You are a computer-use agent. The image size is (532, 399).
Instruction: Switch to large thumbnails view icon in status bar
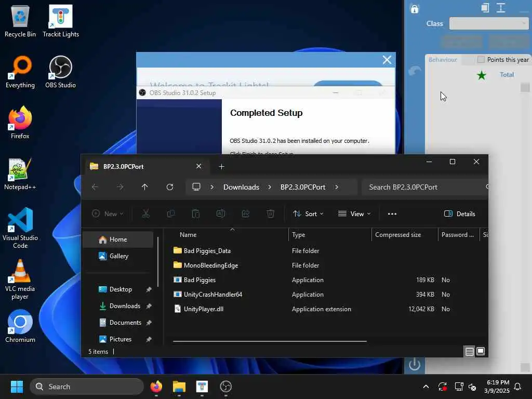(x=481, y=352)
